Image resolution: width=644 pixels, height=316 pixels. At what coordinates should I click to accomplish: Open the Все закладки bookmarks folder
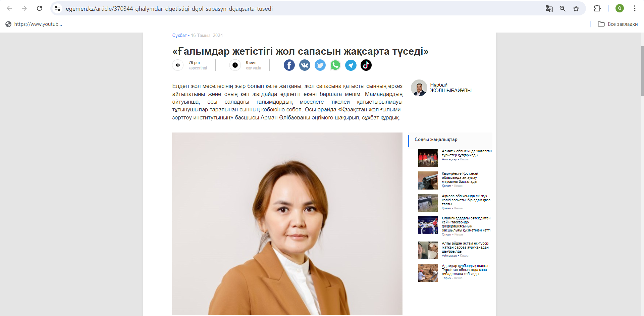(x=618, y=24)
